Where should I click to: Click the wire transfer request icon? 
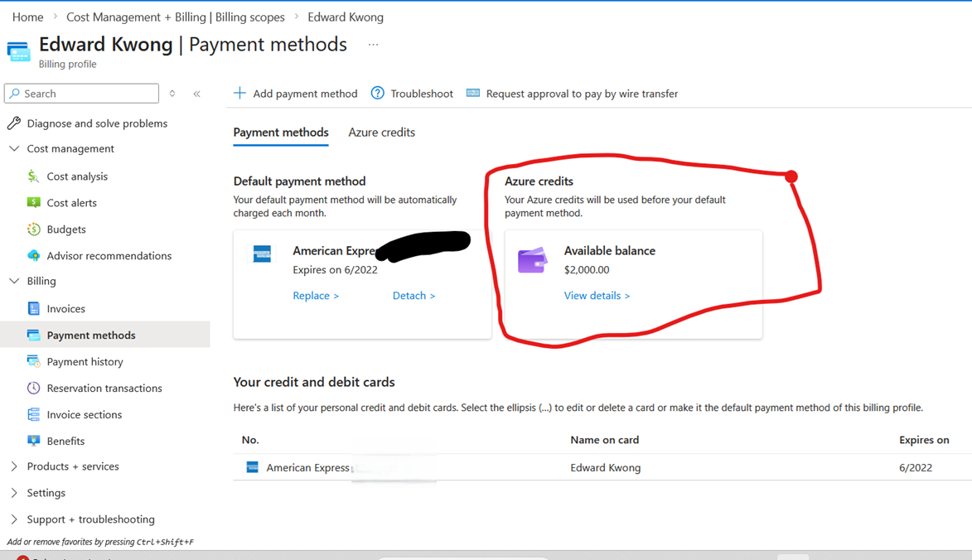click(x=473, y=93)
